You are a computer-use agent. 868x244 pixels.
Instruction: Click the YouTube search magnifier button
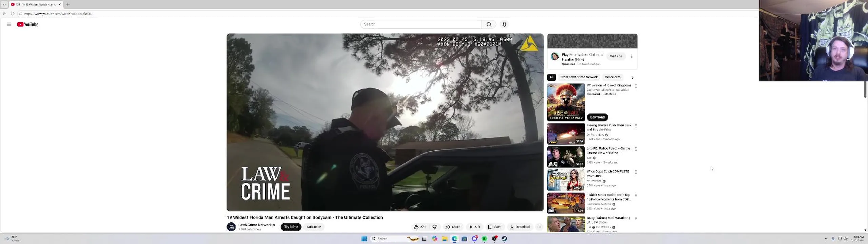click(489, 24)
